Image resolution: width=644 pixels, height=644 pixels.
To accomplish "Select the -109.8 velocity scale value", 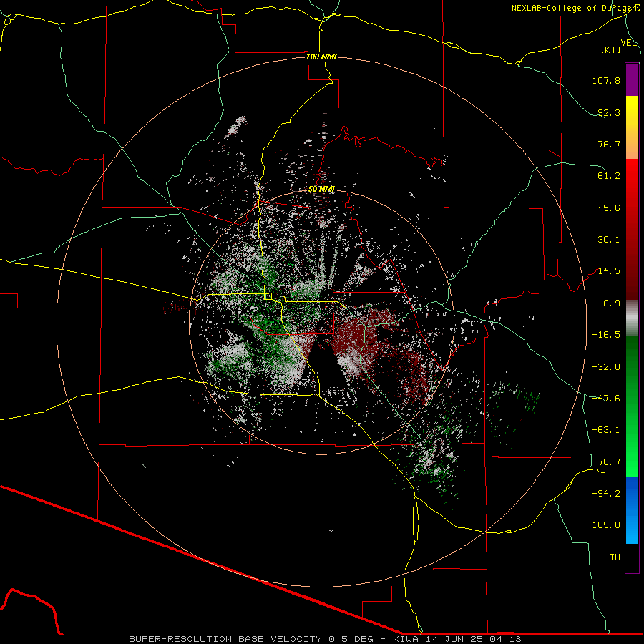I will pyautogui.click(x=603, y=525).
